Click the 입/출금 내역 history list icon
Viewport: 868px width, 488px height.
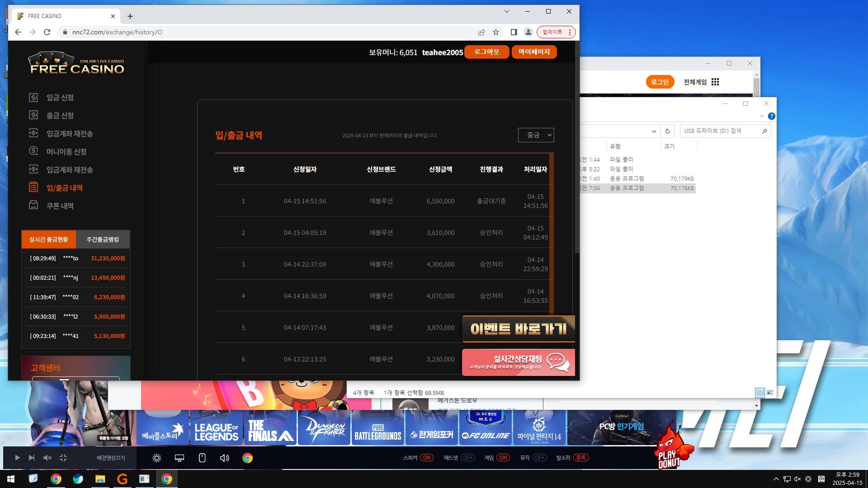point(33,187)
